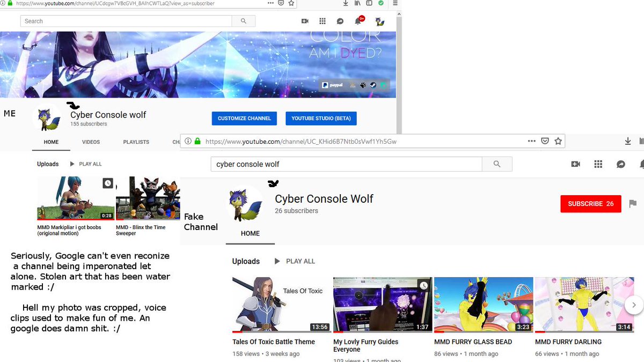This screenshot has height=362, width=644.
Task: Click Search field in top YouTube window
Action: 126,21
